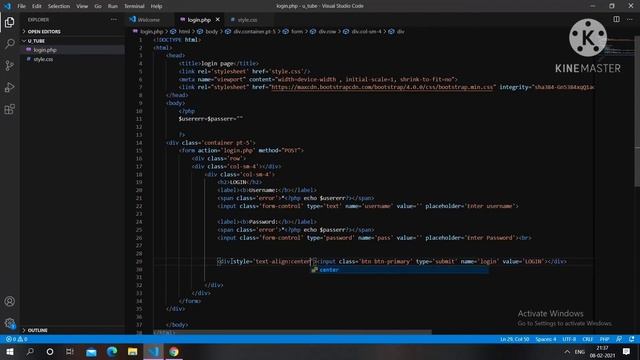
Task: Click the body breadcrumb item
Action: [211, 31]
